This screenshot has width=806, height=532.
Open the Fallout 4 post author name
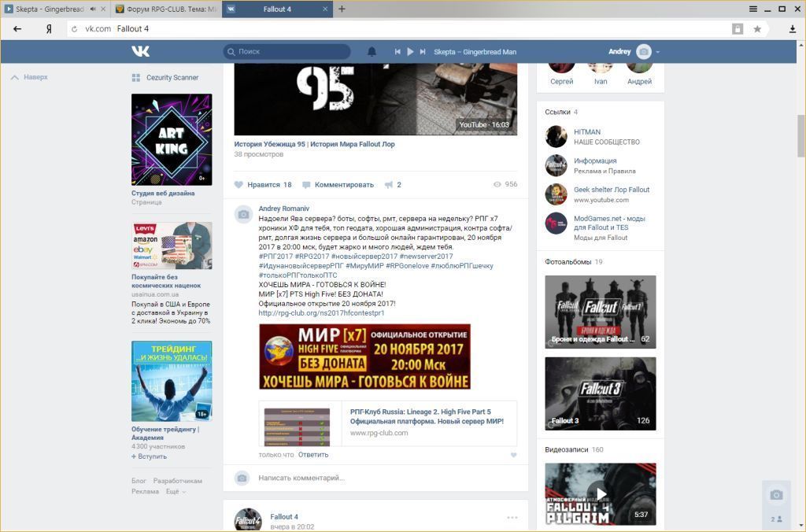(x=283, y=516)
